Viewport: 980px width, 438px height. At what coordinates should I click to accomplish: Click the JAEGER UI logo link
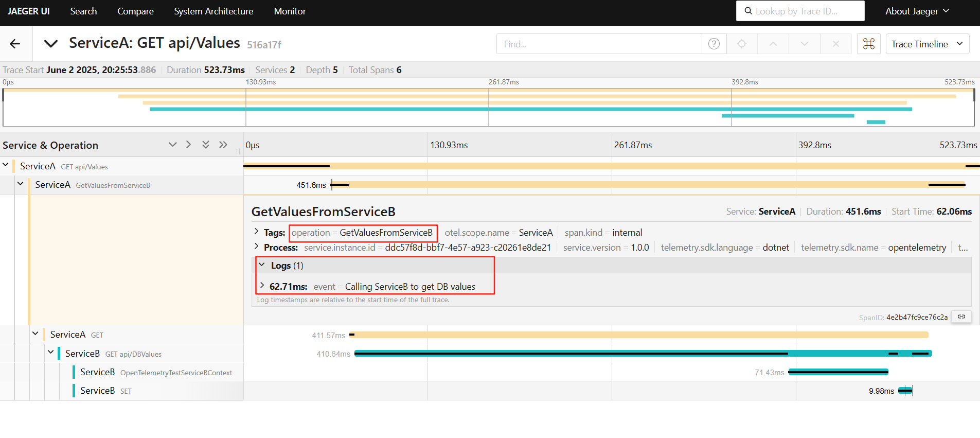pyautogui.click(x=29, y=11)
